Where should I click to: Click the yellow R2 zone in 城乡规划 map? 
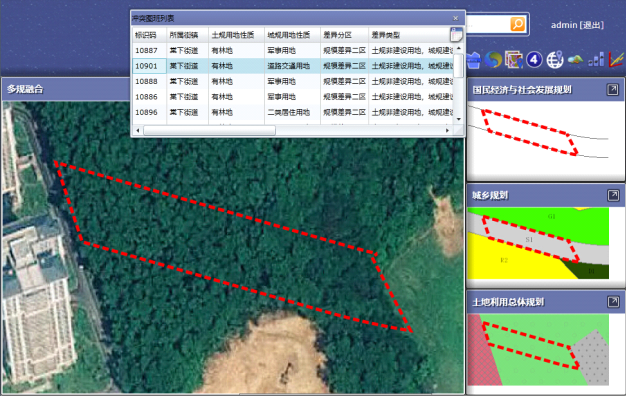[x=505, y=260]
